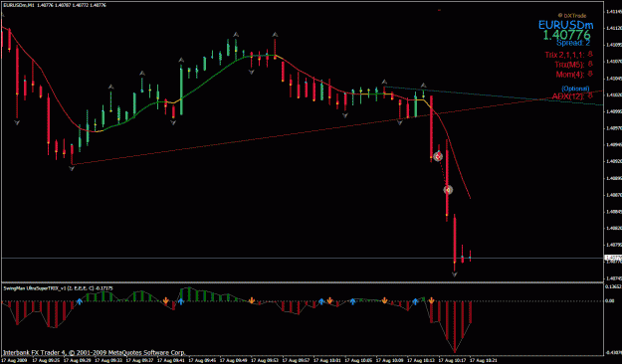This screenshot has width=622, height=364.
Task: Click orange down arrow in TRIX subwindow near 09:51
Action: pyautogui.click(x=252, y=300)
